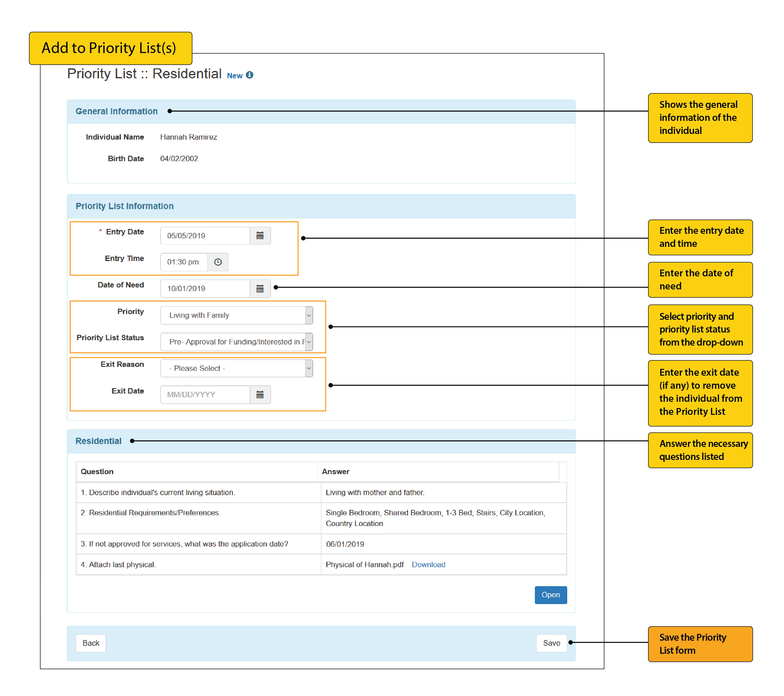This screenshot has width=784, height=696.
Task: Open the Date of Need calendar picker
Action: [260, 288]
